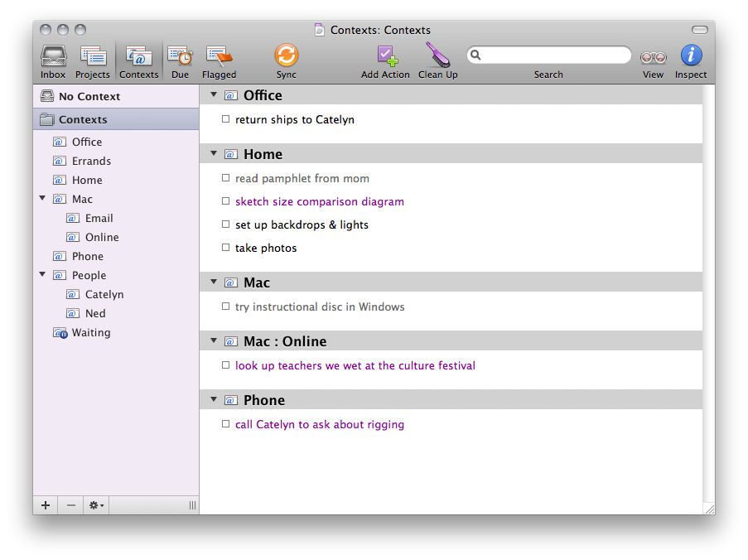Switch to Projects view icon

[93, 57]
